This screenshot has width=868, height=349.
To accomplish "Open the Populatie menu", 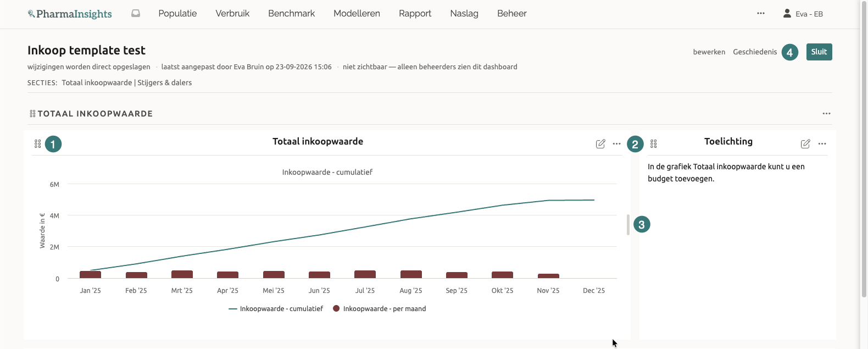I will tap(177, 13).
